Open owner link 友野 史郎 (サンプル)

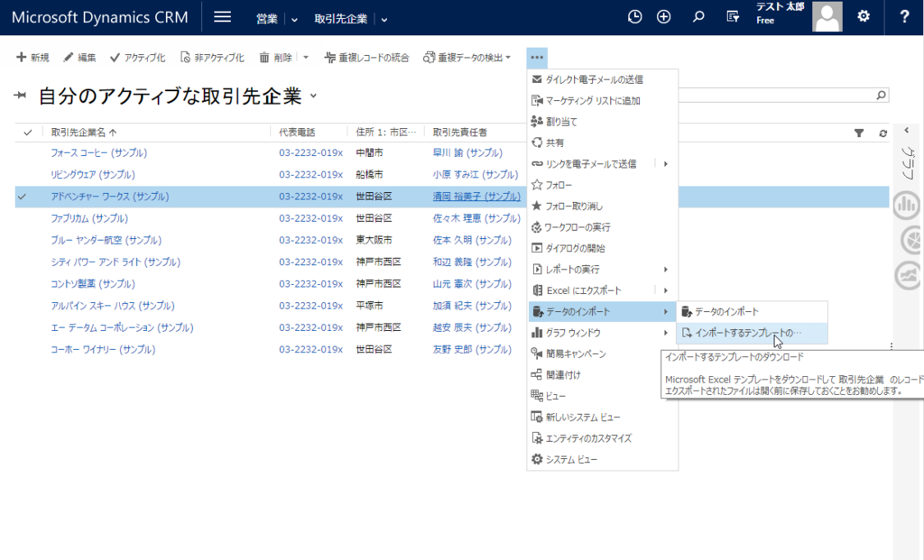click(x=471, y=349)
